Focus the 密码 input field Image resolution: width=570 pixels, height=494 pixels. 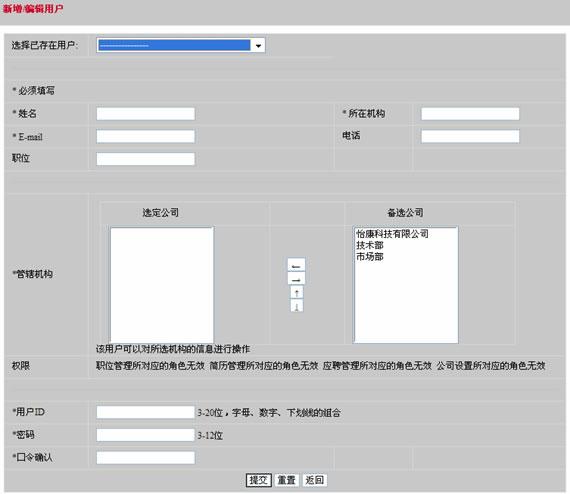[145, 435]
